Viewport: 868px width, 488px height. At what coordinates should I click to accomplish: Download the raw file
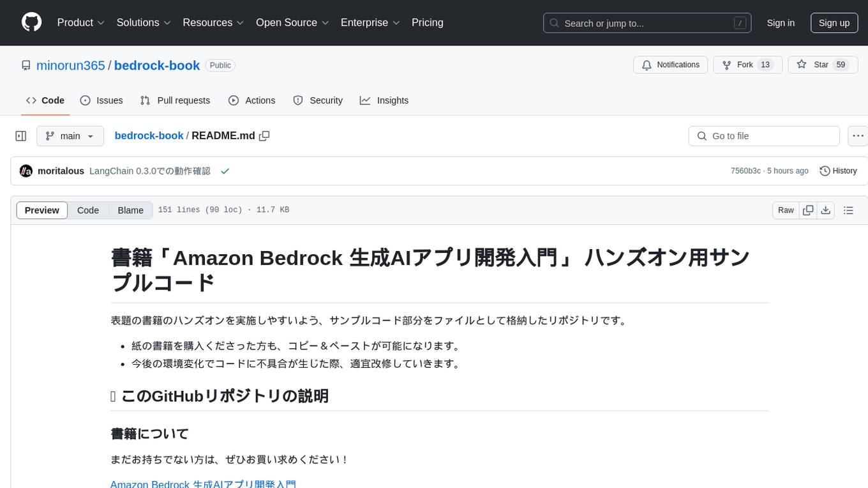pos(826,210)
